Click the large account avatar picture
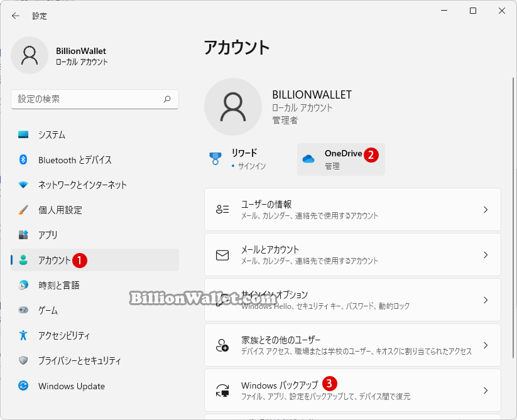The image size is (517, 420). [x=233, y=107]
